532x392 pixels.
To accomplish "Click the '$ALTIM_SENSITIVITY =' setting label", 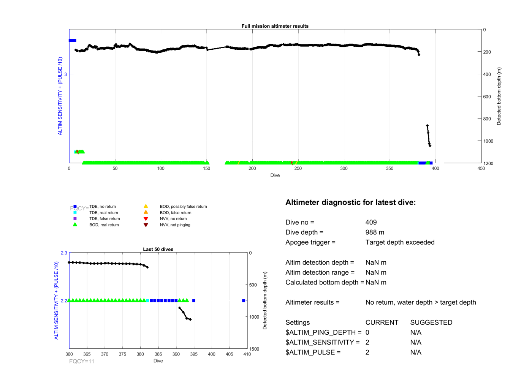I will pos(323,343).
